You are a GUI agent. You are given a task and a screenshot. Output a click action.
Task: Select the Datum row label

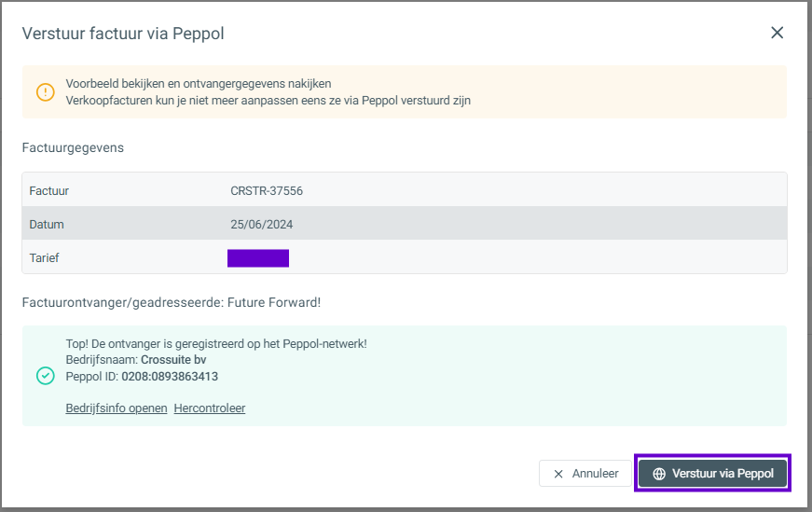point(47,225)
